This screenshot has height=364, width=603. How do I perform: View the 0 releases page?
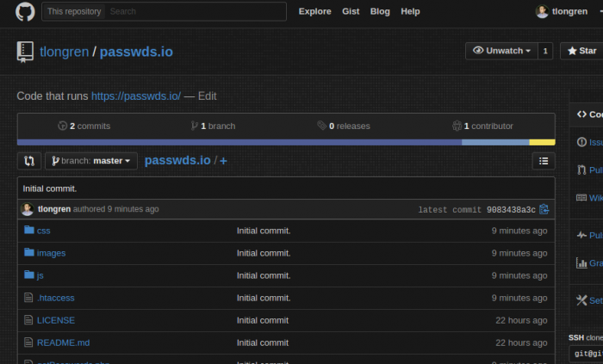coord(344,126)
